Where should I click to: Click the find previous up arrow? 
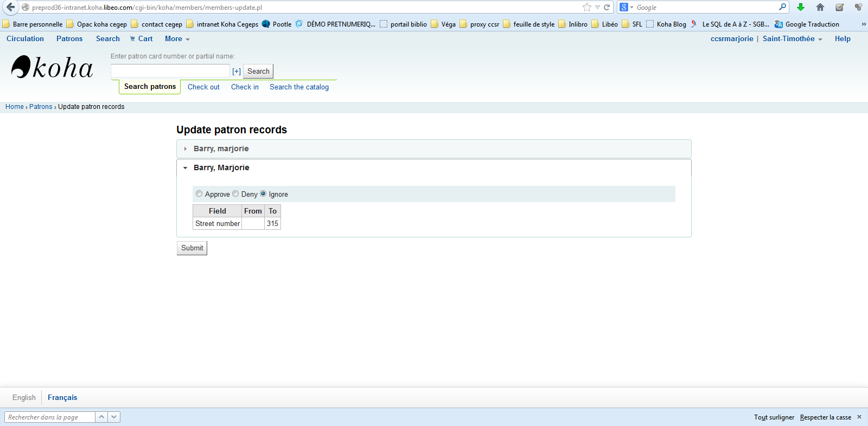(101, 417)
